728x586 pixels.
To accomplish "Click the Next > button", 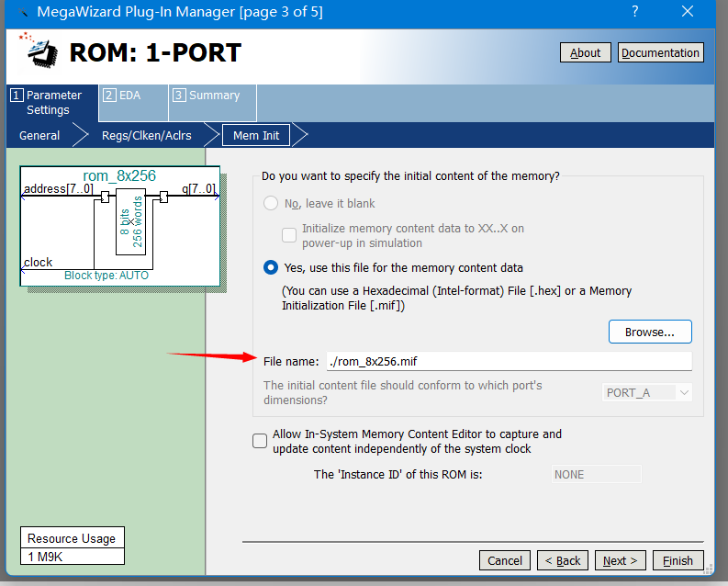I will point(621,560).
